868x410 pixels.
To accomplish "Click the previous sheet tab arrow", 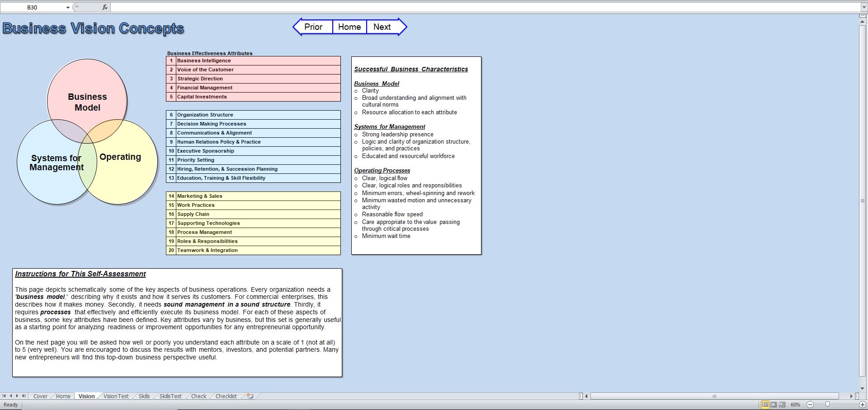I will [x=11, y=396].
